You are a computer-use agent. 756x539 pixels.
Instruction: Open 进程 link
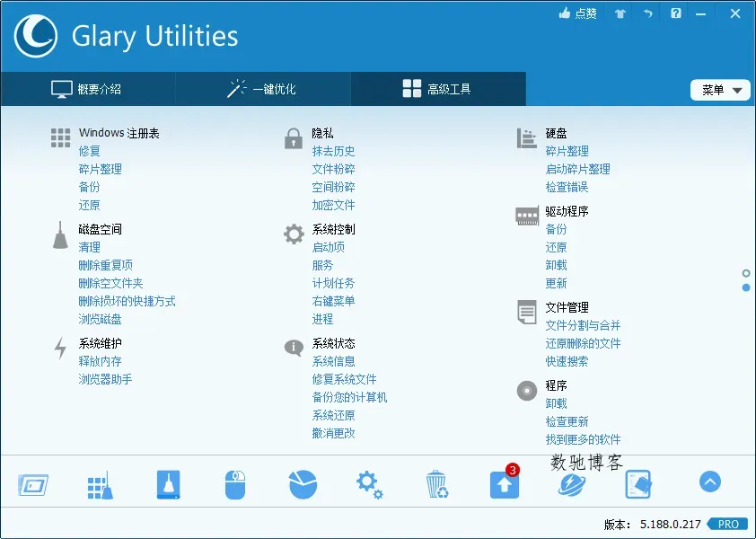[x=322, y=320]
